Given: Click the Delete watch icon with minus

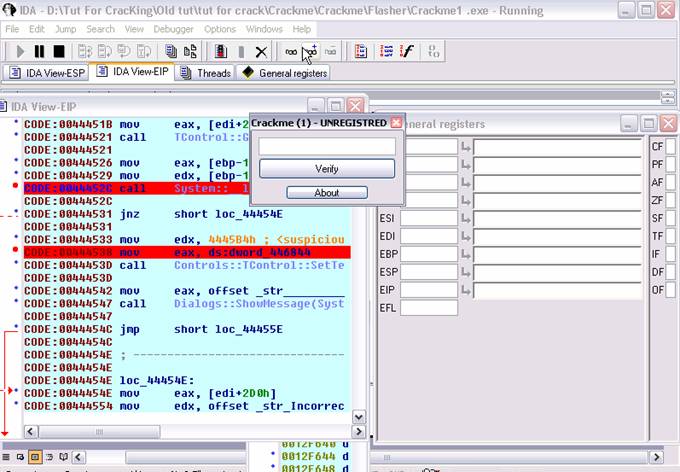Looking at the screenshot, I should pos(330,52).
